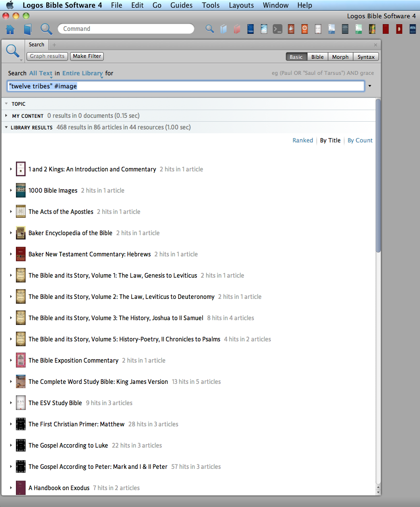The image size is (420, 507).
Task: Click A Handbook on Exodus cover thumbnail
Action: click(21, 488)
